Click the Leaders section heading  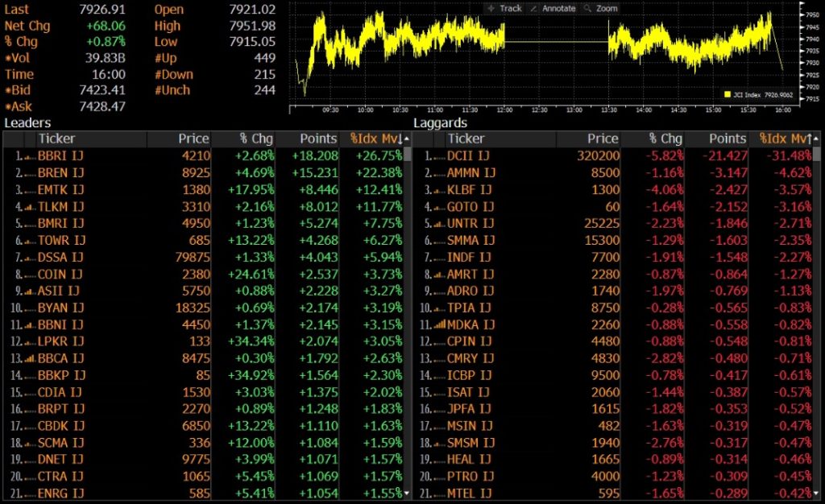[27, 123]
